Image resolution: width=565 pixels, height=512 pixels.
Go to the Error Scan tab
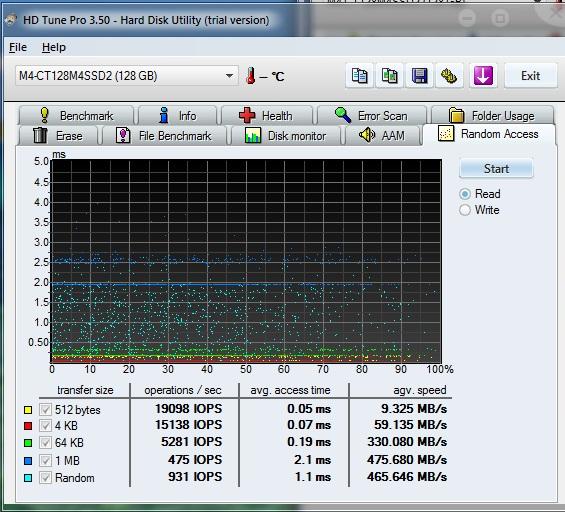tap(372, 116)
